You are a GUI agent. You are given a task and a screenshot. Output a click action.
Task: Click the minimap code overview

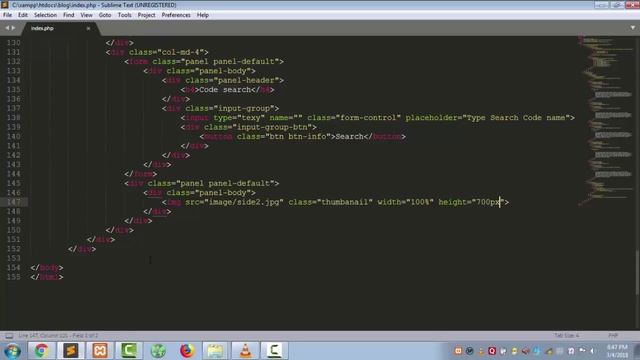pyautogui.click(x=605, y=120)
